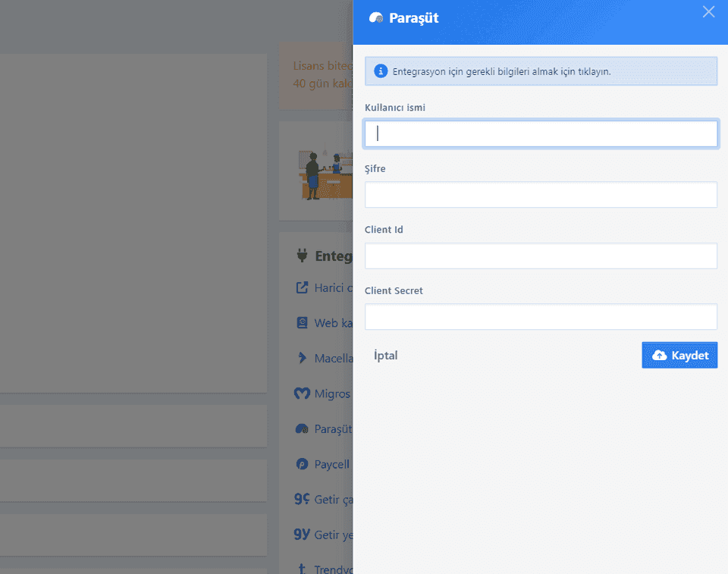This screenshot has width=728, height=574.
Task: Click the Paraşüt panel title text
Action: [414, 18]
